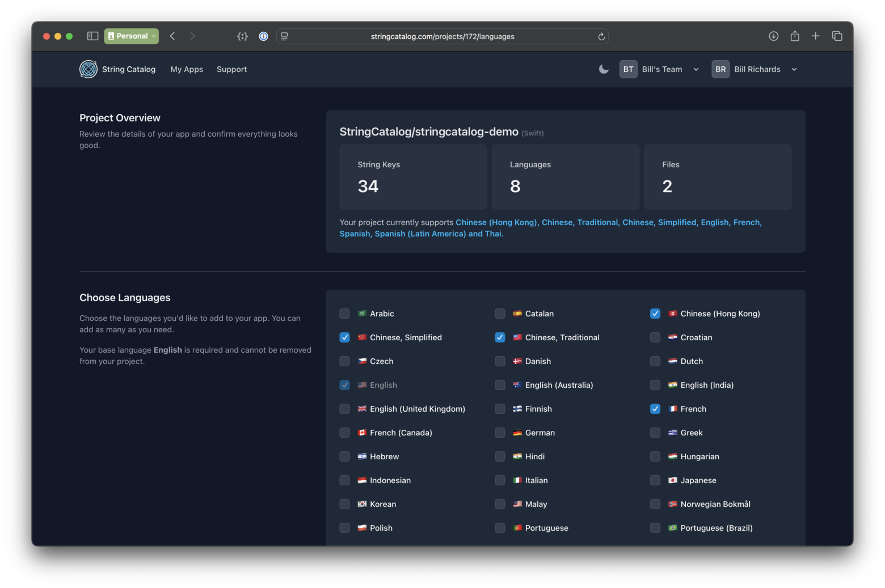This screenshot has width=885, height=588.
Task: Click the German flag icon
Action: coord(517,433)
